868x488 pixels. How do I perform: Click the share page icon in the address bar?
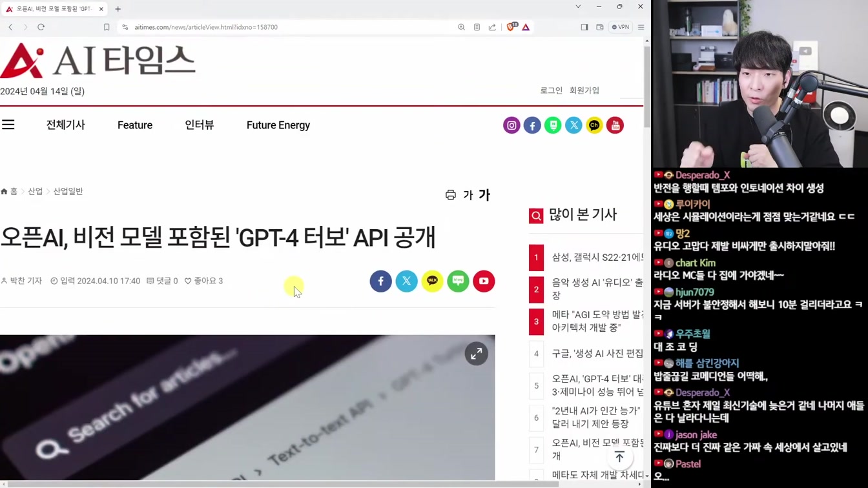pos(492,27)
